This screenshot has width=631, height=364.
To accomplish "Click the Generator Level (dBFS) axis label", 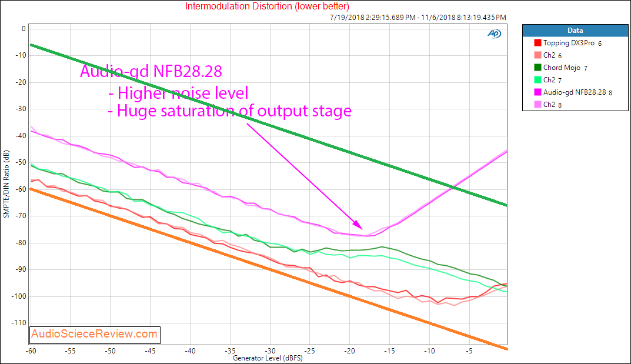I will click(x=268, y=358).
